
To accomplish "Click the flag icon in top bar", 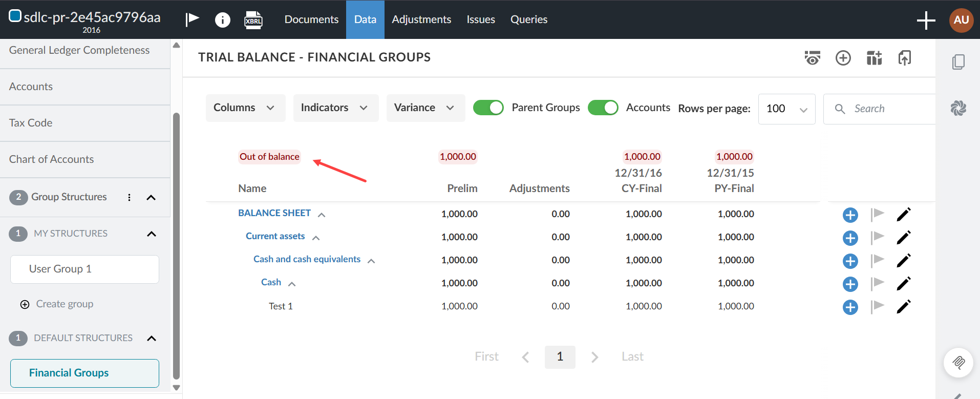I will (192, 19).
